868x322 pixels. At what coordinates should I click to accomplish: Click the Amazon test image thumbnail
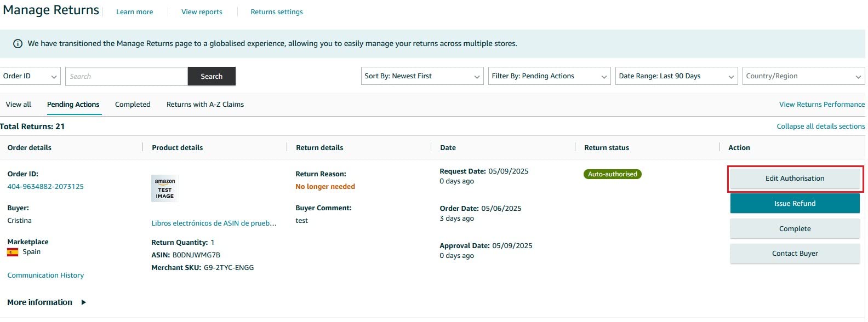coord(164,188)
